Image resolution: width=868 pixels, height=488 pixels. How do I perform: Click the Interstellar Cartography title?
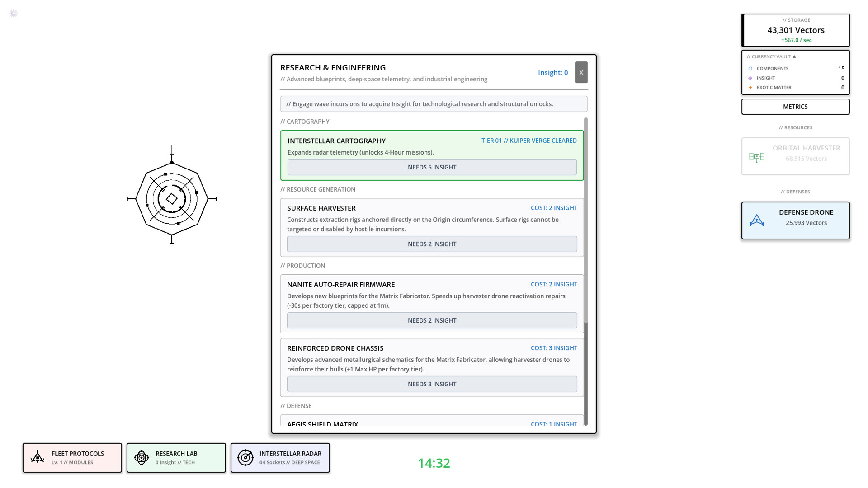point(336,141)
